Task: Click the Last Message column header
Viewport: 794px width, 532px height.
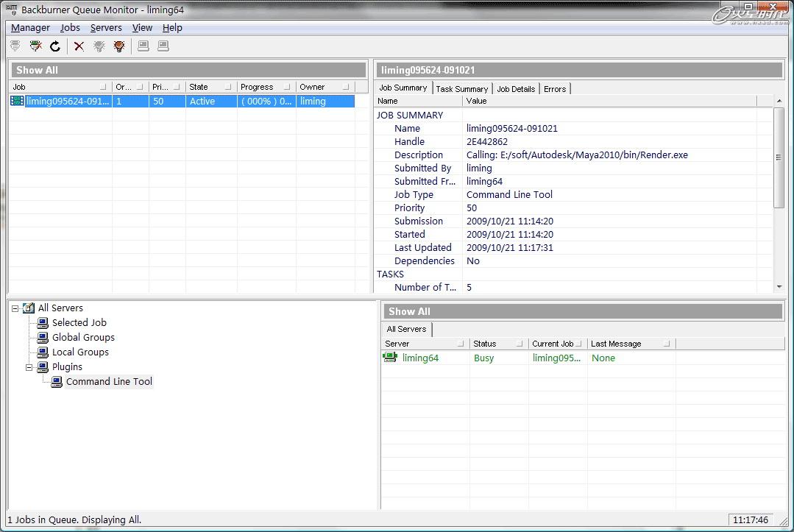Action: (x=631, y=344)
